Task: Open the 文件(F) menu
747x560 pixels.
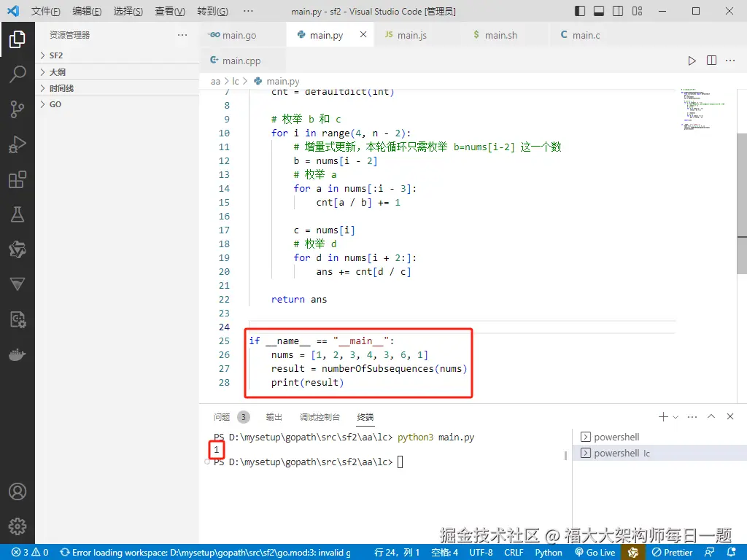Action: pos(46,11)
